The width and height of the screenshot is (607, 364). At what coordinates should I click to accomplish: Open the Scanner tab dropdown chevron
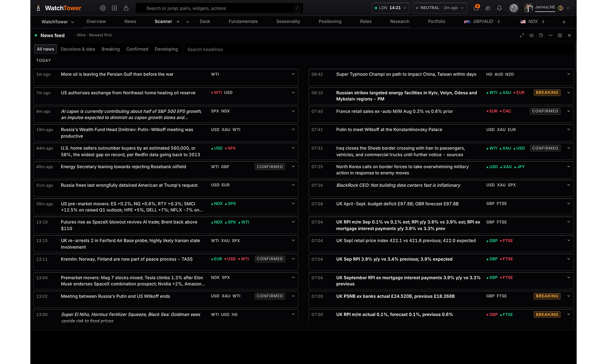188,22
